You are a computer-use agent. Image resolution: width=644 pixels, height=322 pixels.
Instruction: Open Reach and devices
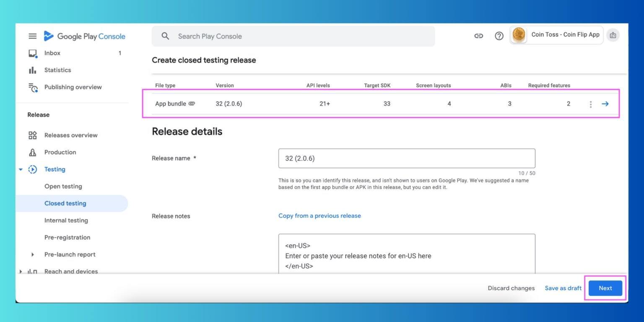click(x=71, y=271)
